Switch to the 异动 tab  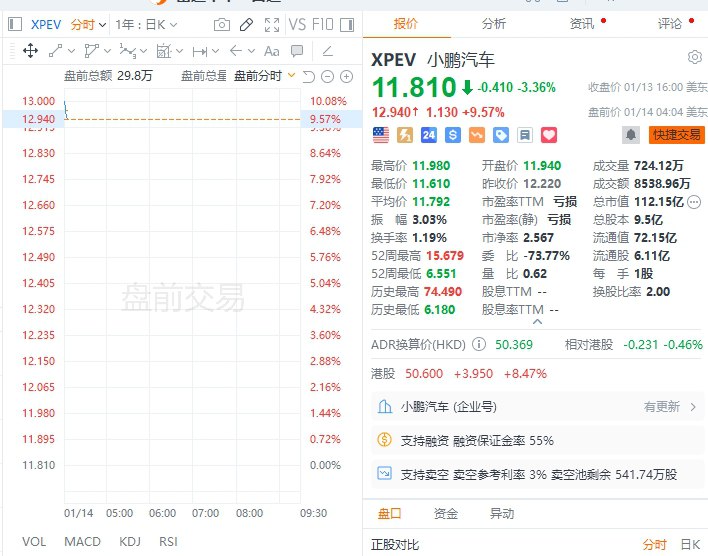pyautogui.click(x=502, y=514)
